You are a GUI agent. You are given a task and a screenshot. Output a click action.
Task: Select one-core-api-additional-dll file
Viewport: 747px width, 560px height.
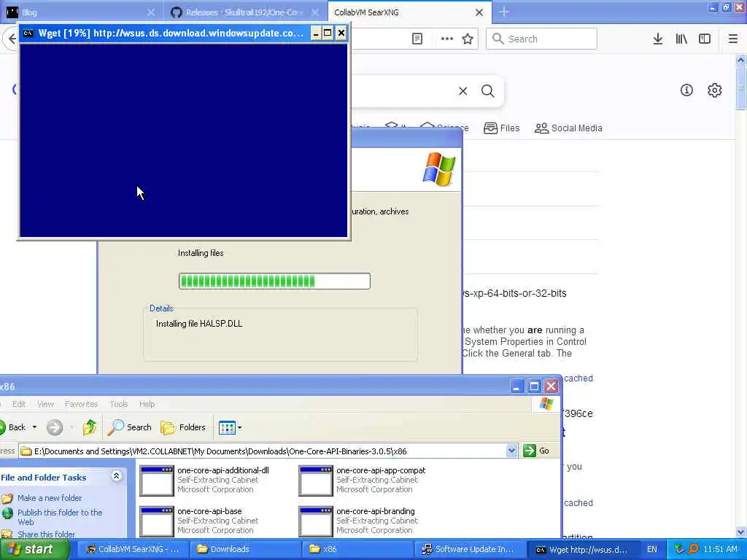[x=205, y=480]
